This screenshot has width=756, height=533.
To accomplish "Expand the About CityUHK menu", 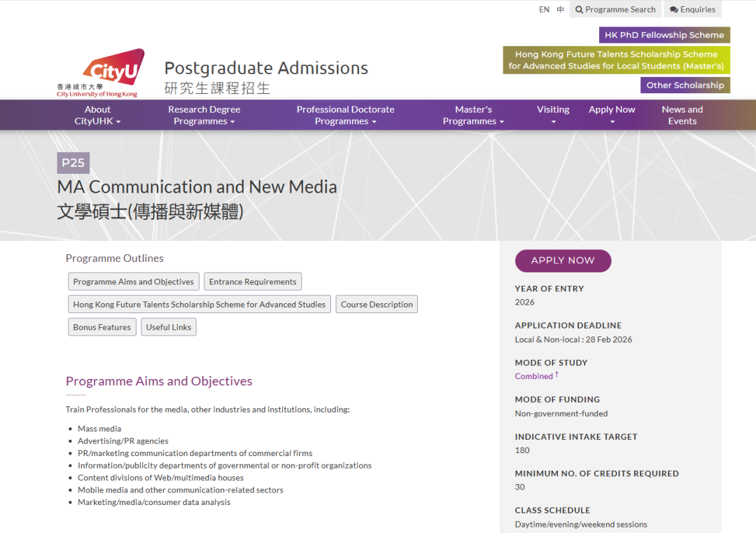I will pos(97,115).
